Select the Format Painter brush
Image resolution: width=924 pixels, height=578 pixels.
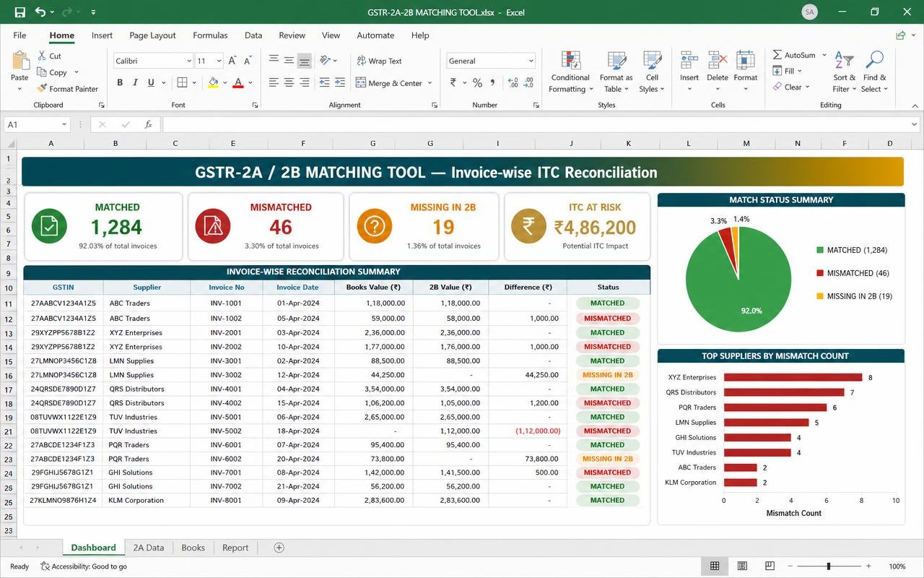(41, 89)
